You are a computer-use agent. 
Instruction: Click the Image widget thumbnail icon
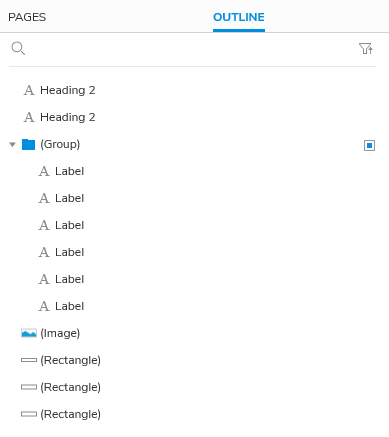pos(29,333)
